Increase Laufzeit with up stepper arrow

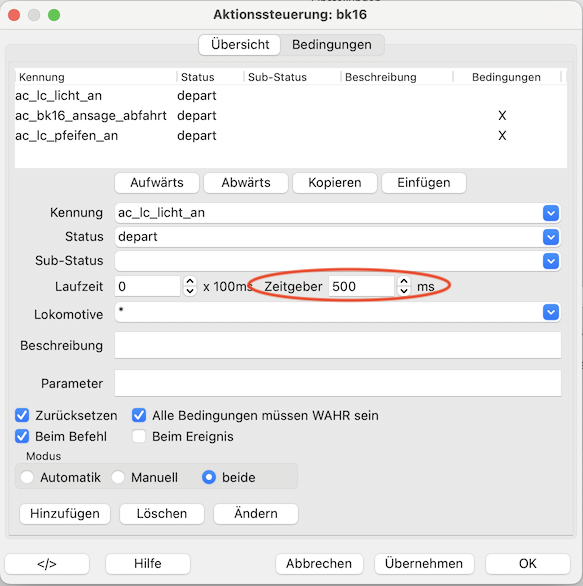click(190, 281)
